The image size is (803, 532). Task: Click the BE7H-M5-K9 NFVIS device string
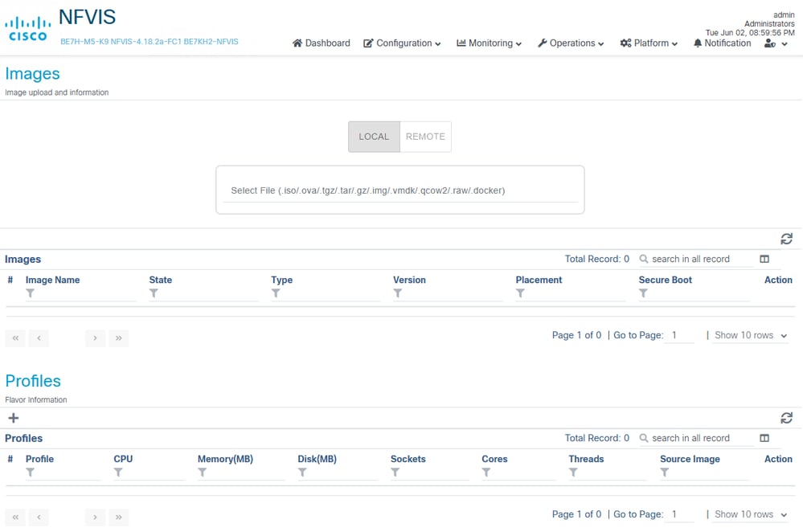click(149, 42)
